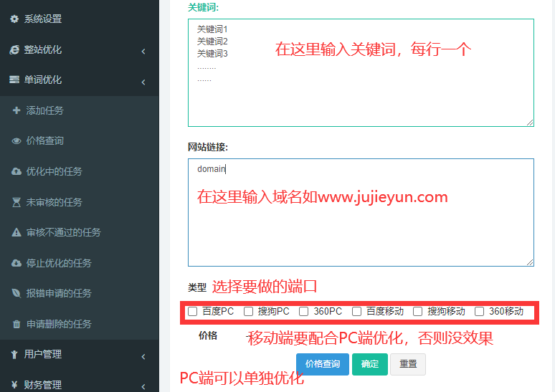
Task: Click the gear icon beside 系统设置
Action: (x=14, y=19)
